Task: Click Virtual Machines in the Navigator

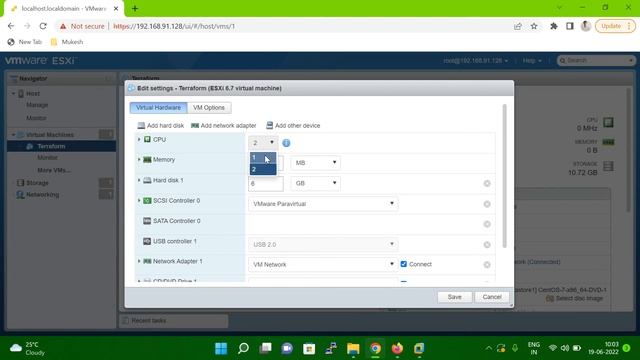Action: pyautogui.click(x=50, y=135)
